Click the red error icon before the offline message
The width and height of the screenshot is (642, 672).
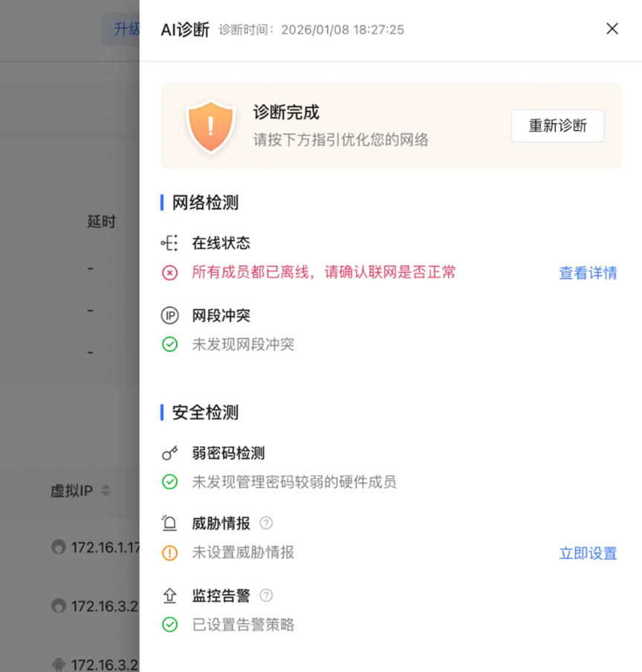click(x=169, y=274)
